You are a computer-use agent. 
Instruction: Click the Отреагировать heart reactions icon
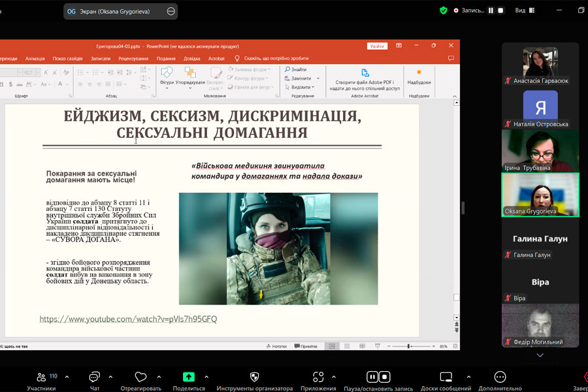coord(140,377)
